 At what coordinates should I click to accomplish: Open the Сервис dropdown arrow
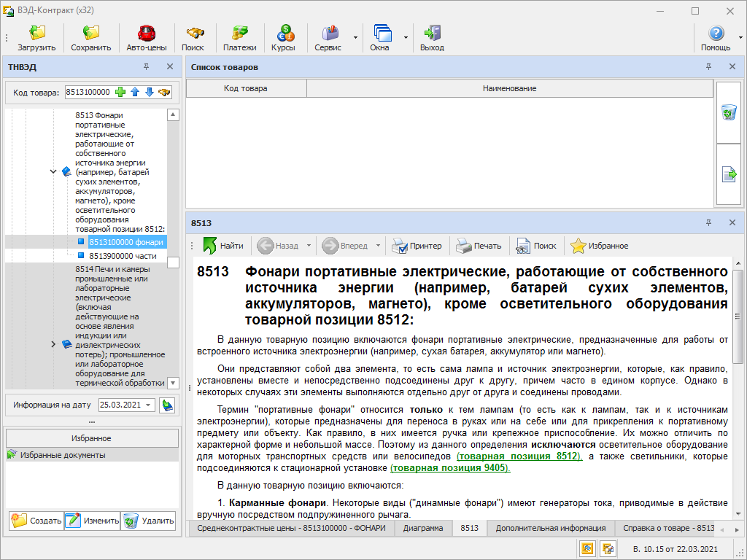click(355, 38)
